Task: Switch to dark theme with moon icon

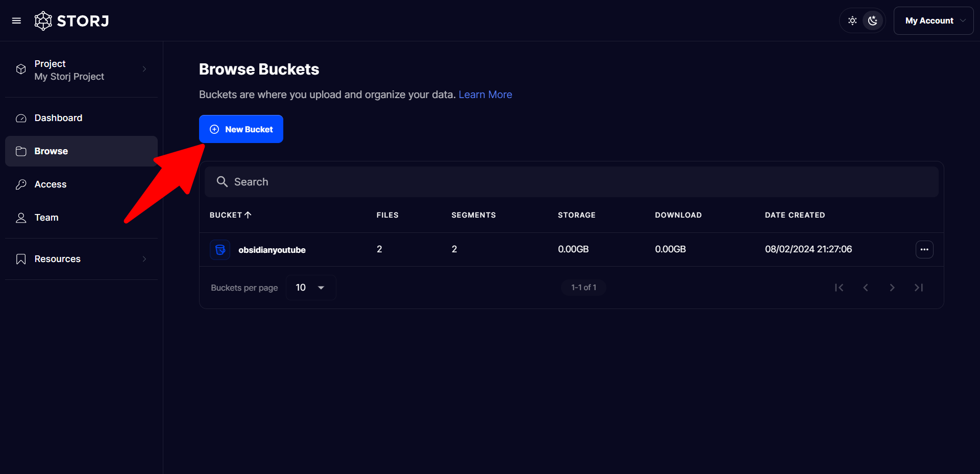Action: click(873, 21)
